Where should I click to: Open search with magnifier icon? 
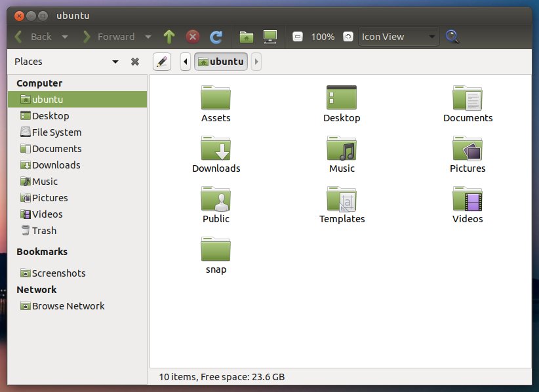click(452, 37)
